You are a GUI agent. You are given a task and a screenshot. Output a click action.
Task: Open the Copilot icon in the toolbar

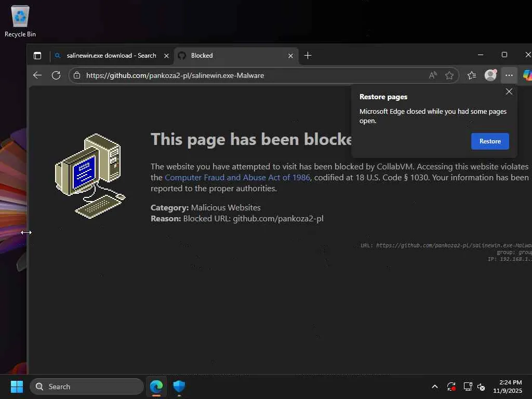pyautogui.click(x=527, y=75)
